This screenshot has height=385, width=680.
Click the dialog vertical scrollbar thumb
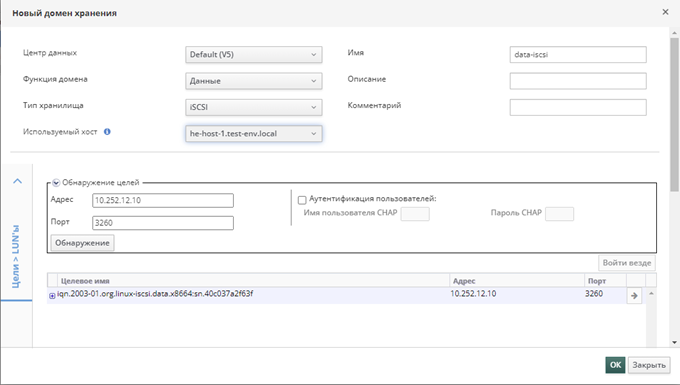pyautogui.click(x=674, y=114)
